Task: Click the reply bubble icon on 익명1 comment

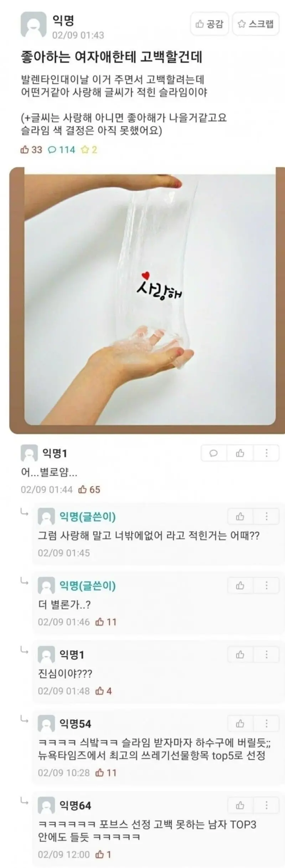Action: (x=213, y=453)
